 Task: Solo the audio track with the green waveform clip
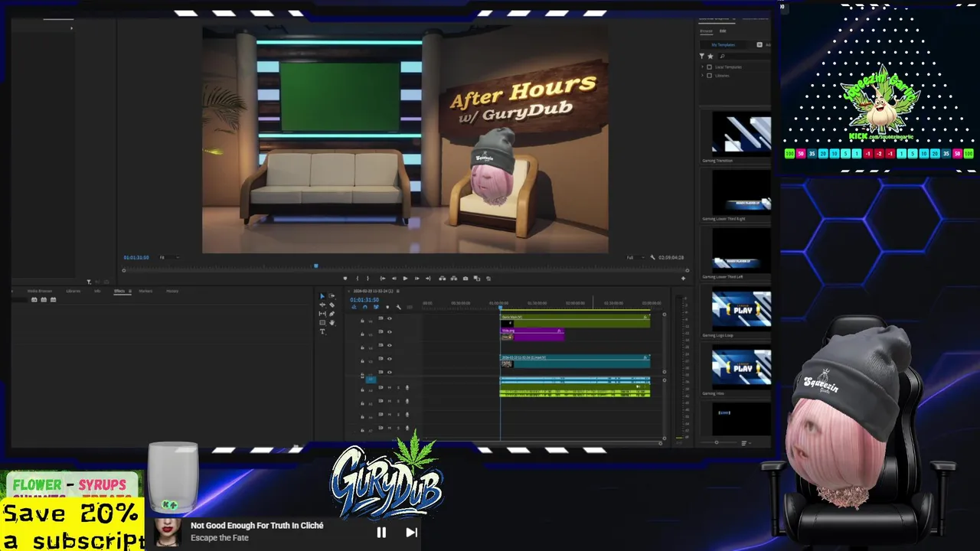(x=398, y=387)
